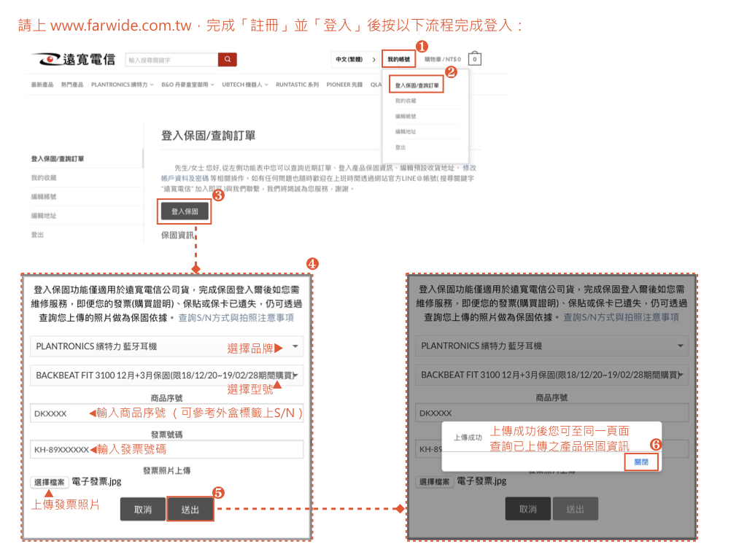
Task: Click 電子發票.jpg filename in left form
Action: tap(97, 482)
